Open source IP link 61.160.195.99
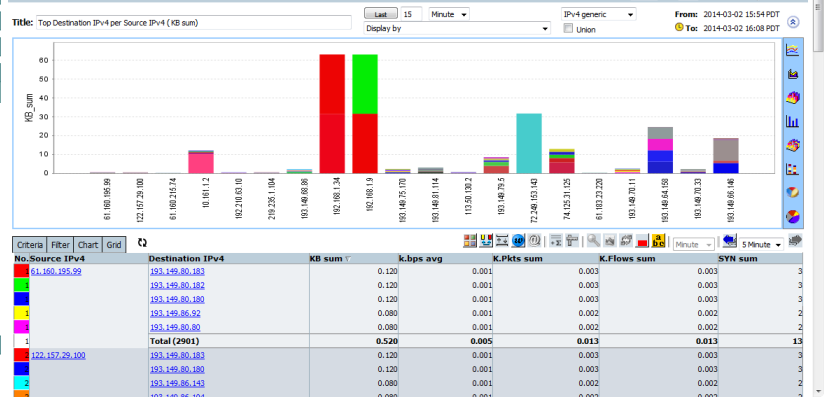This screenshot has height=397, width=824. coord(56,271)
